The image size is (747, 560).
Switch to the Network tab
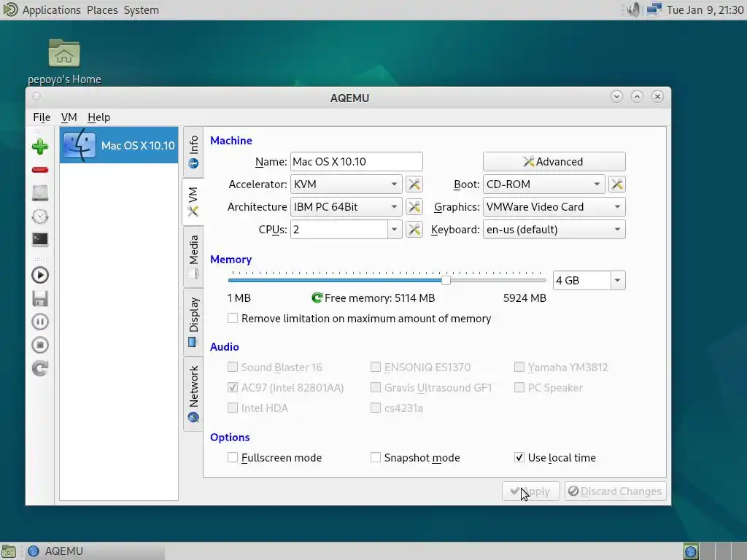tap(193, 394)
